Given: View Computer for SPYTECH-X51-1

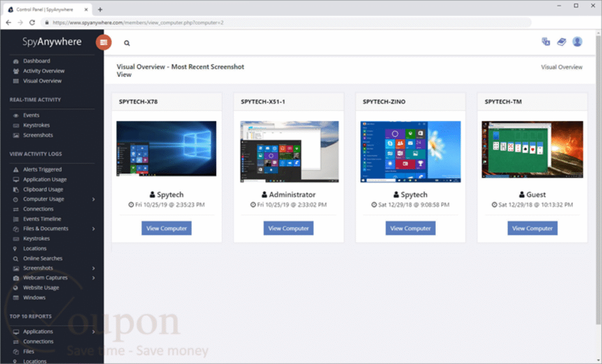Looking at the screenshot, I should [x=288, y=228].
